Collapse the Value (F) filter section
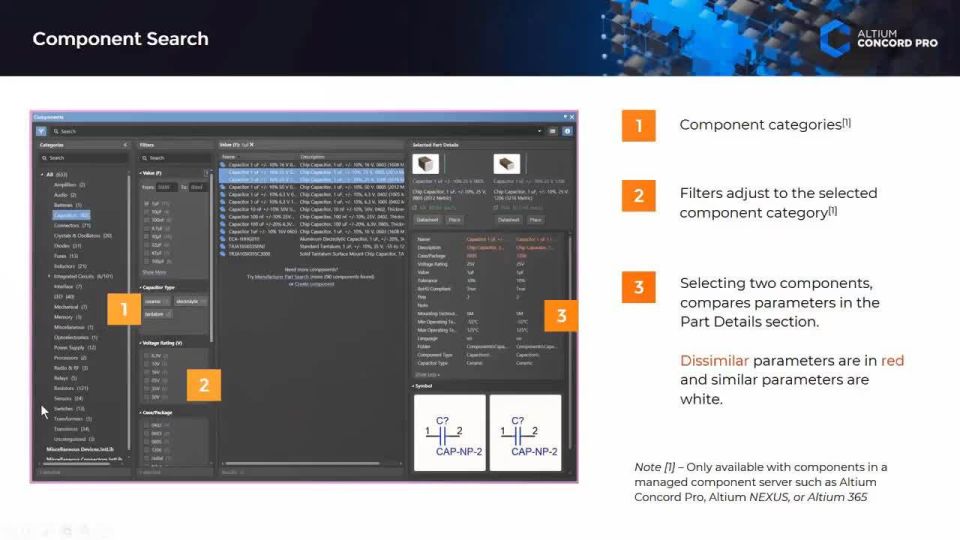960x540 pixels. [141, 173]
